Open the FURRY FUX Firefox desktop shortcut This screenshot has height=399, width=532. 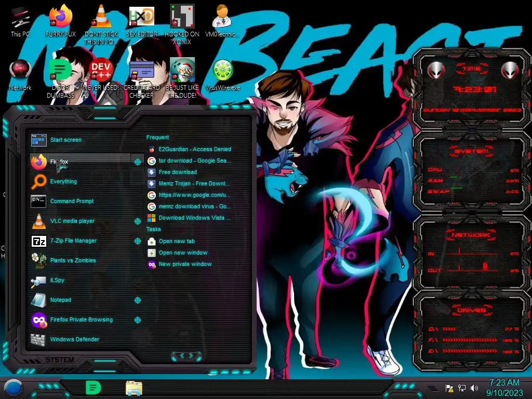(x=60, y=21)
